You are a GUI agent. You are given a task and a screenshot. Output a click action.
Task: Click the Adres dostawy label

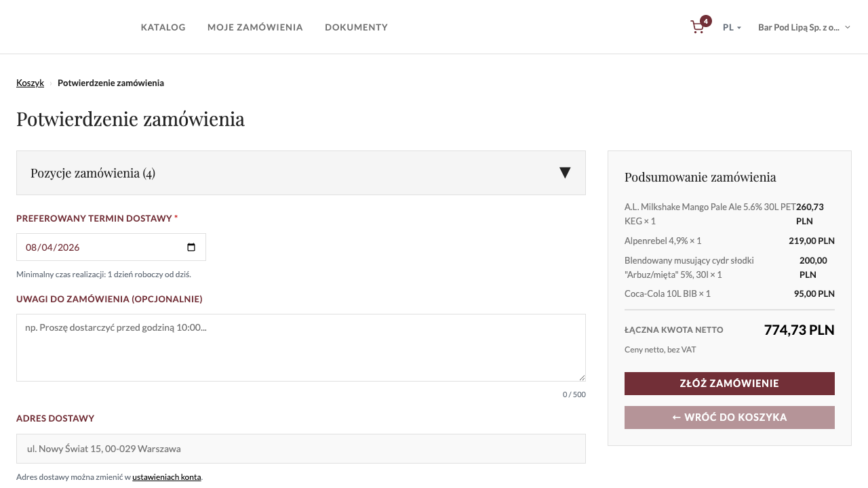click(56, 418)
